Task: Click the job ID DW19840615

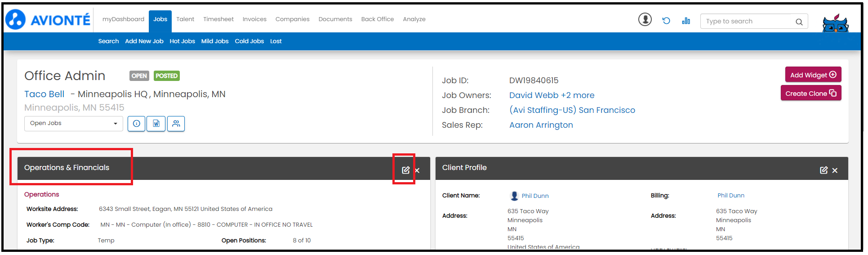Action: 534,81
